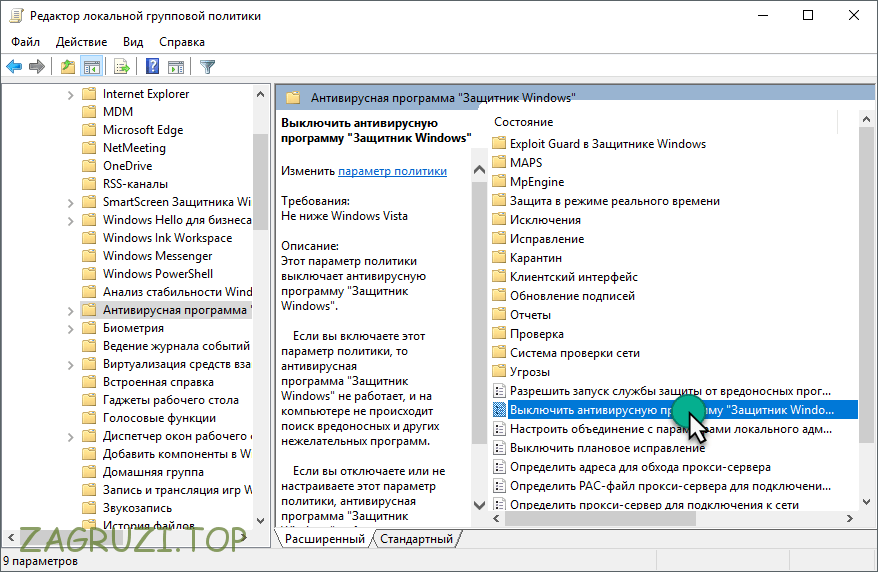Click the Back arrow toolbar icon
The height and width of the screenshot is (572, 878).
14,67
